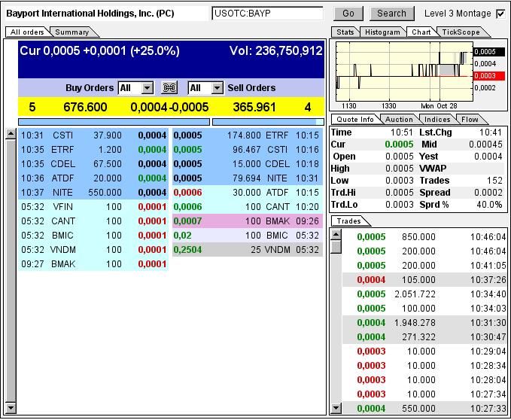The image size is (511, 420).
Task: Select the CDEL buy order of 67.500
Action: click(x=93, y=164)
